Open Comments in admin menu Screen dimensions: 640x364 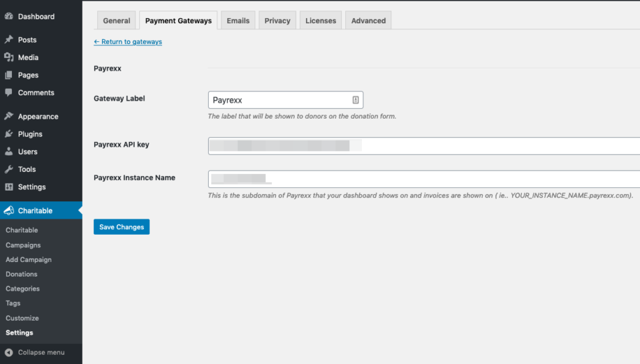36,93
